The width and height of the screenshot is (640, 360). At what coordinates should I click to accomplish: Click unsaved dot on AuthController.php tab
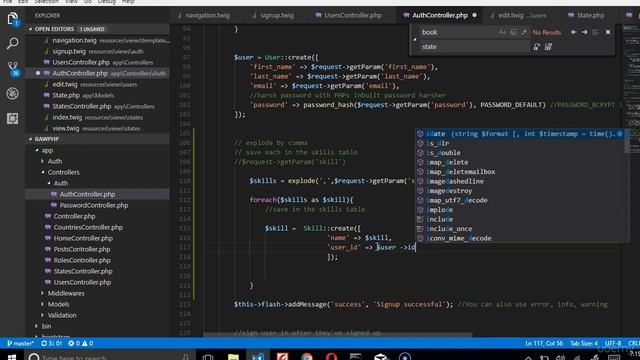point(474,15)
